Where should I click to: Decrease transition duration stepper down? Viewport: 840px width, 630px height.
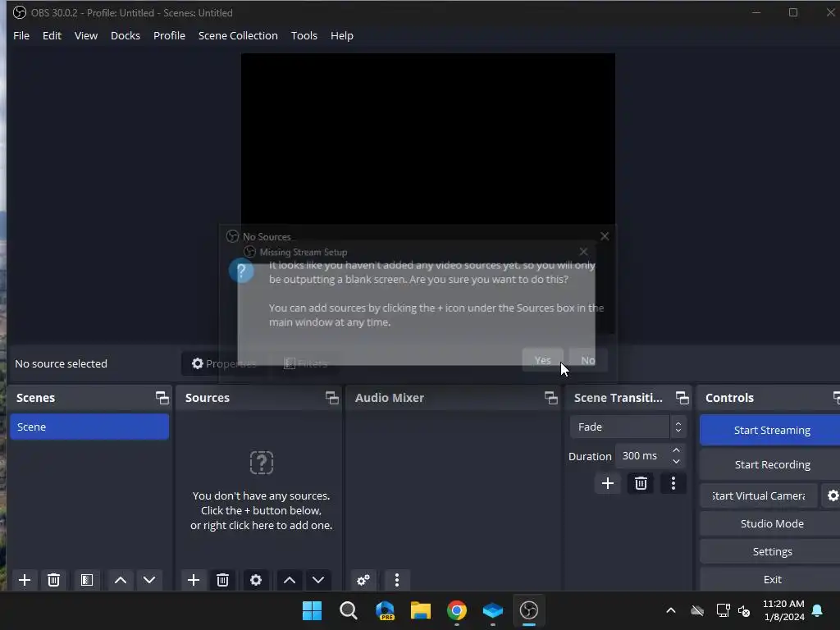tap(676, 461)
